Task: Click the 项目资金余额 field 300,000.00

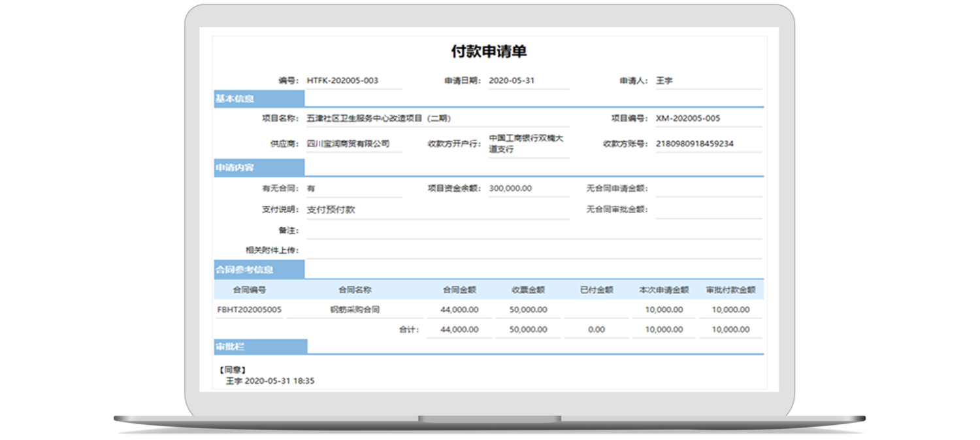Action: click(x=528, y=188)
